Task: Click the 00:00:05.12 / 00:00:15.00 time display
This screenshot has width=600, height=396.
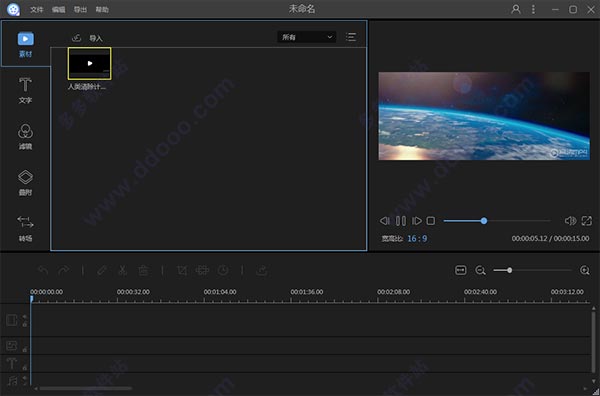Action: [x=550, y=238]
